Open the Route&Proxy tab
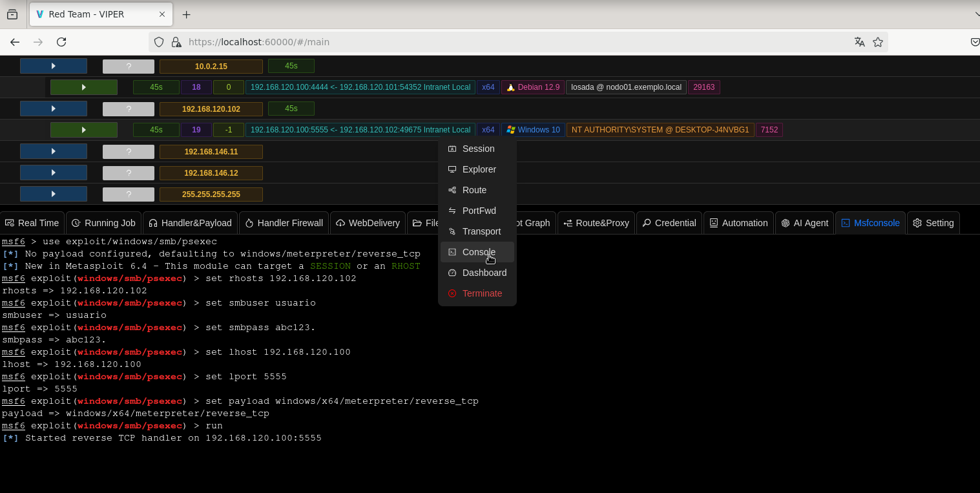This screenshot has height=493, width=980. [596, 223]
